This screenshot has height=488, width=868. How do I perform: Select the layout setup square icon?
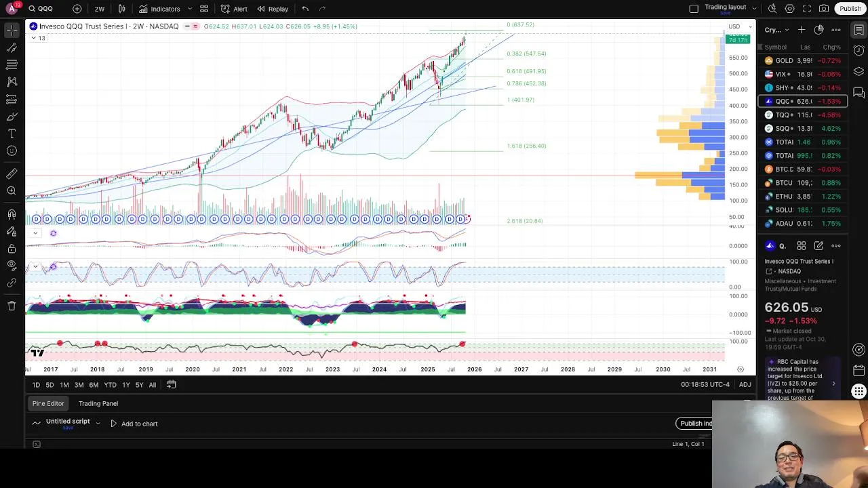click(x=693, y=9)
